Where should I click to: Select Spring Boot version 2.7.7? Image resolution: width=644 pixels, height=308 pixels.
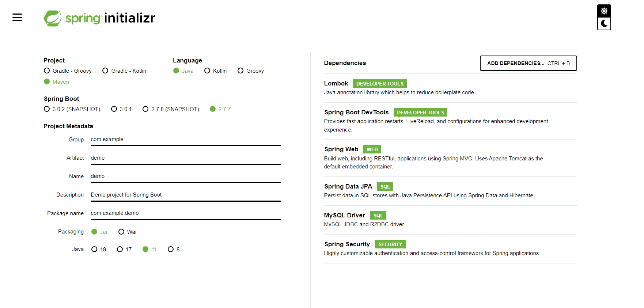tap(220, 109)
